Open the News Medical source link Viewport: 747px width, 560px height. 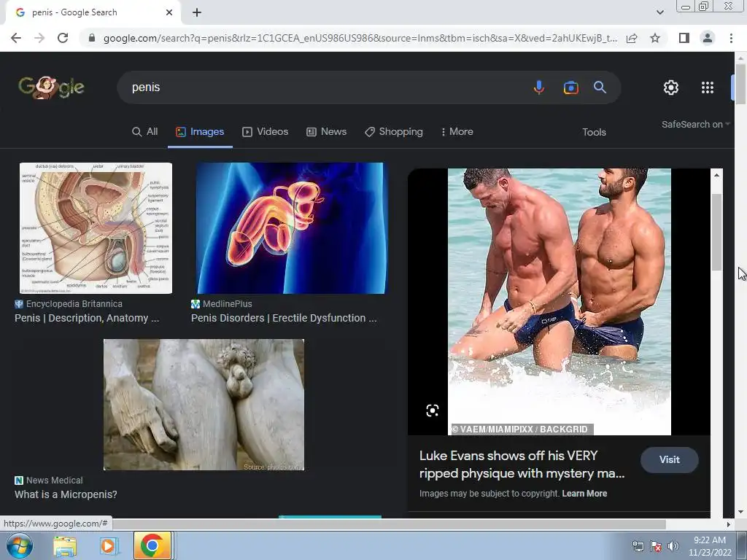pos(49,481)
